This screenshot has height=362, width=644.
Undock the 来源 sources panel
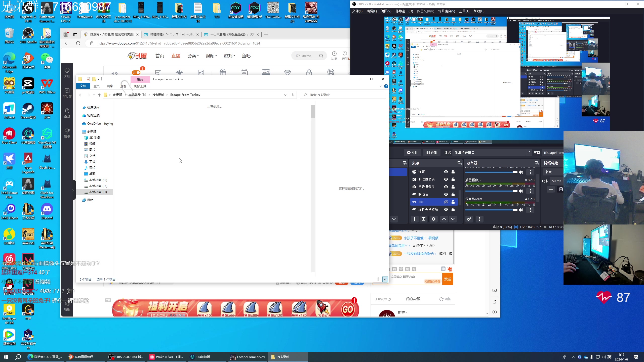point(459,163)
